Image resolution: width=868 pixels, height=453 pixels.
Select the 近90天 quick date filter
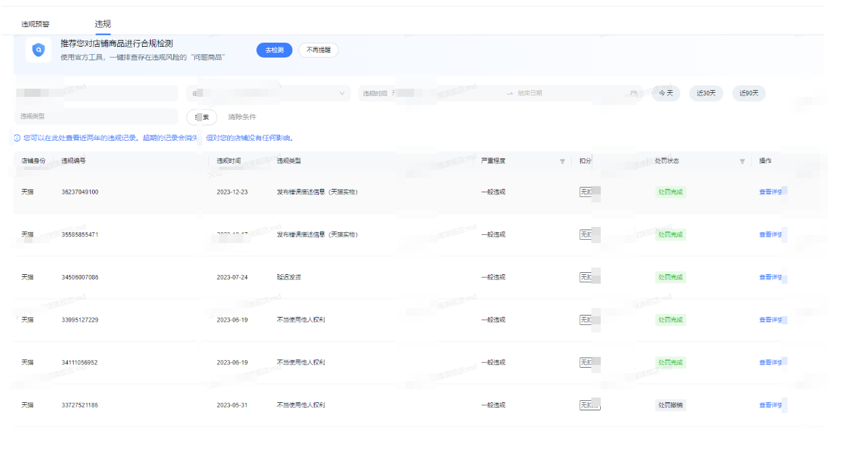(748, 93)
